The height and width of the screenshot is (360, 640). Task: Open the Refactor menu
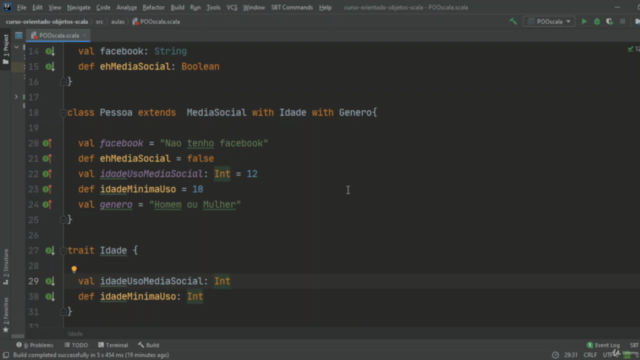153,7
